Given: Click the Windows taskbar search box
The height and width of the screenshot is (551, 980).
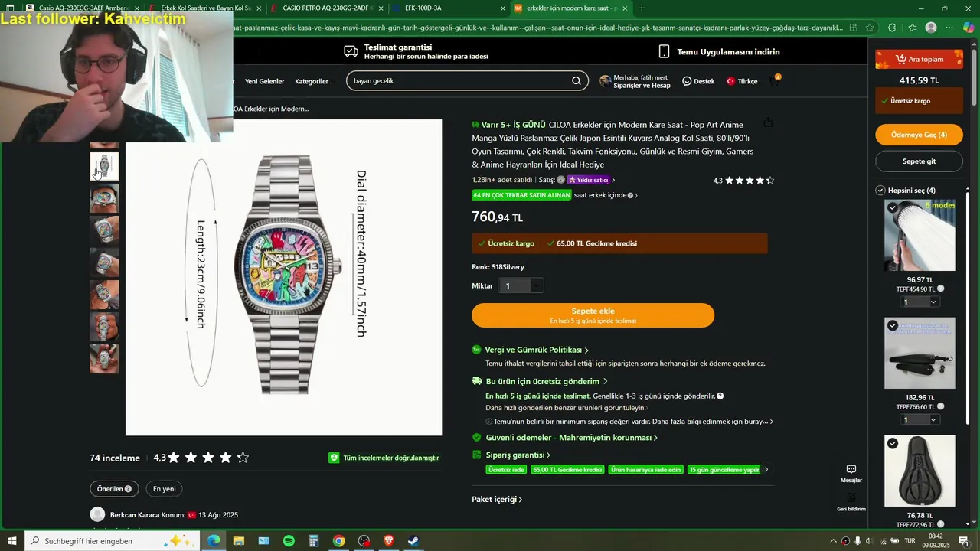Looking at the screenshot, I should pos(112,541).
